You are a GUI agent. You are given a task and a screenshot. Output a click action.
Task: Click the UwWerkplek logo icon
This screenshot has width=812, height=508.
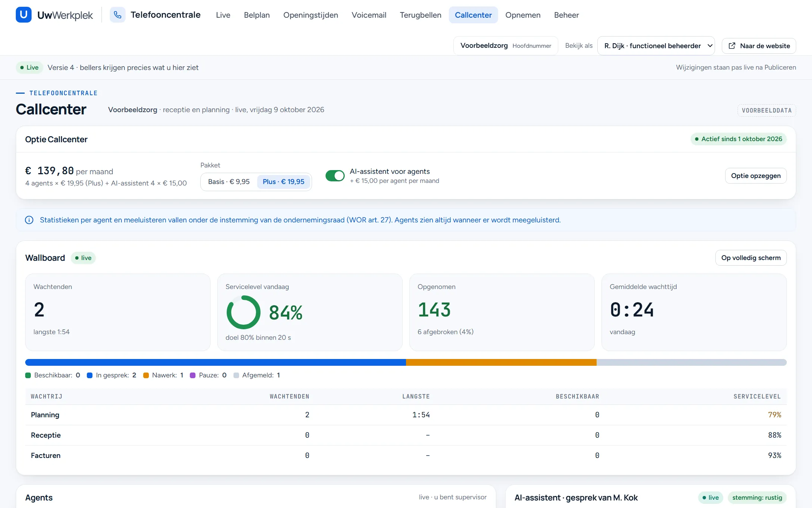pos(24,15)
